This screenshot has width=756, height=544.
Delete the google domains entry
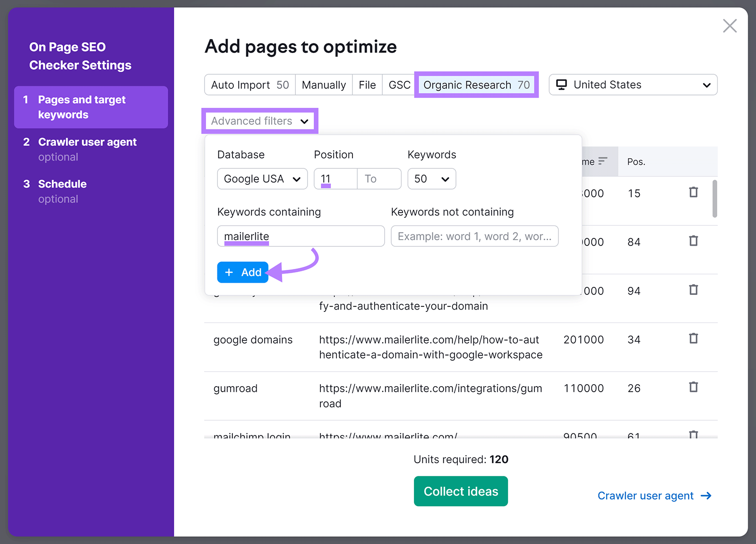694,338
